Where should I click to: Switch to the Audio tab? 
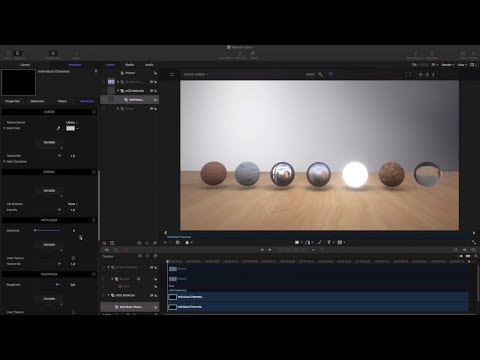coord(149,65)
